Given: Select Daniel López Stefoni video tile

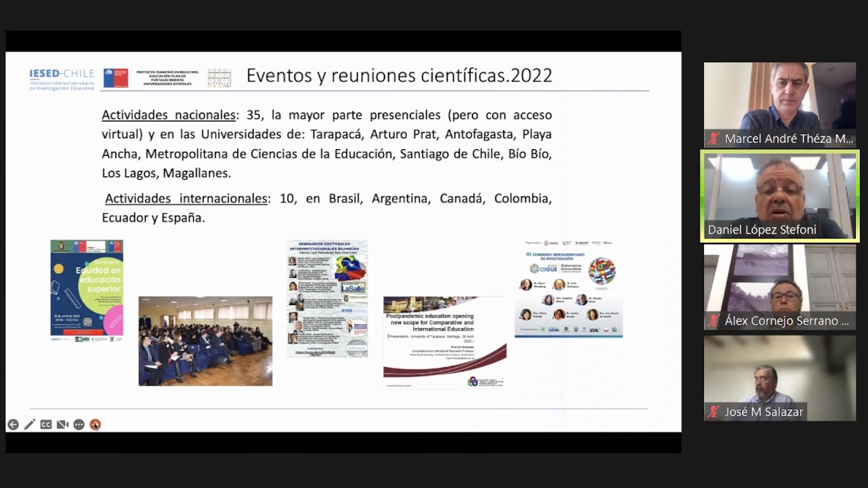Looking at the screenshot, I should [x=780, y=196].
